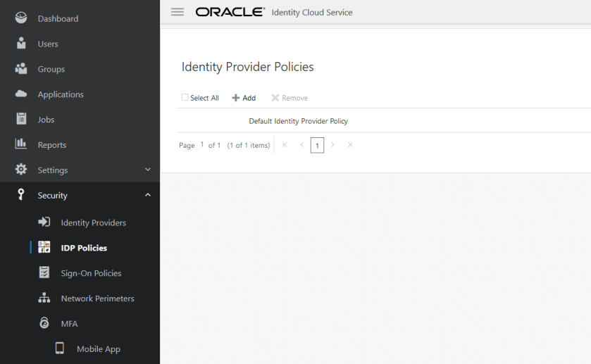The height and width of the screenshot is (364, 591).
Task: Click the Mobile App phone icon
Action: click(x=60, y=349)
